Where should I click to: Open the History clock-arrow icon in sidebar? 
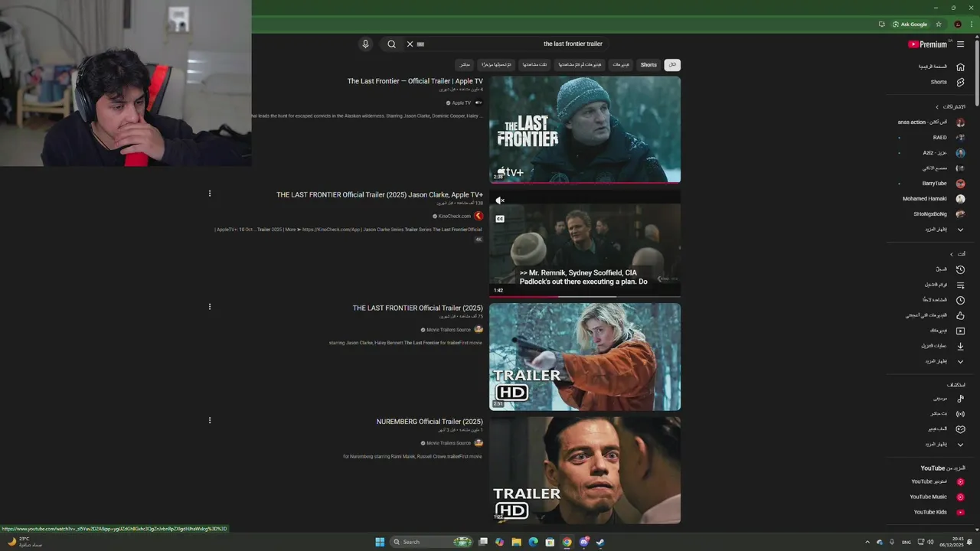[x=960, y=269]
